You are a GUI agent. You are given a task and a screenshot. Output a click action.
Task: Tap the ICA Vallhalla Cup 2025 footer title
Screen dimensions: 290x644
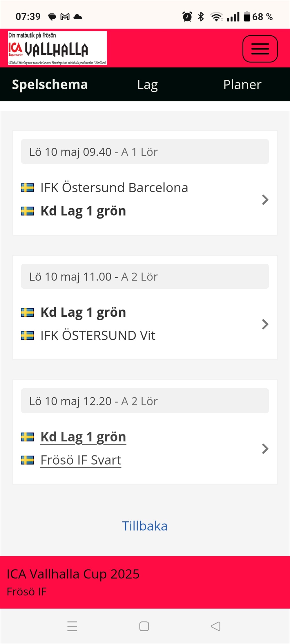point(73,574)
